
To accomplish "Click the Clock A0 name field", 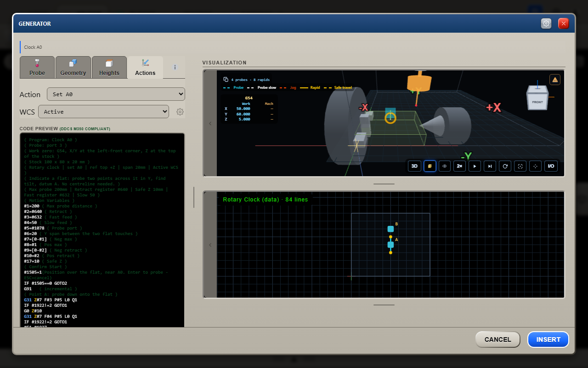I will [x=102, y=47].
